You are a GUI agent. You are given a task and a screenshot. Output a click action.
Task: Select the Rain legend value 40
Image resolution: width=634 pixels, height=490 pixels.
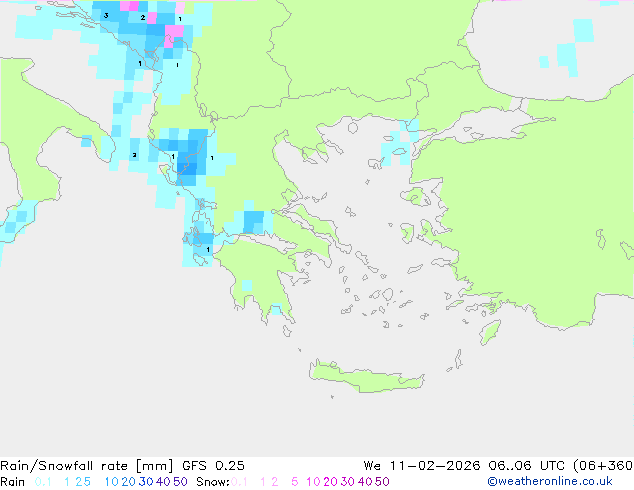[163, 482]
